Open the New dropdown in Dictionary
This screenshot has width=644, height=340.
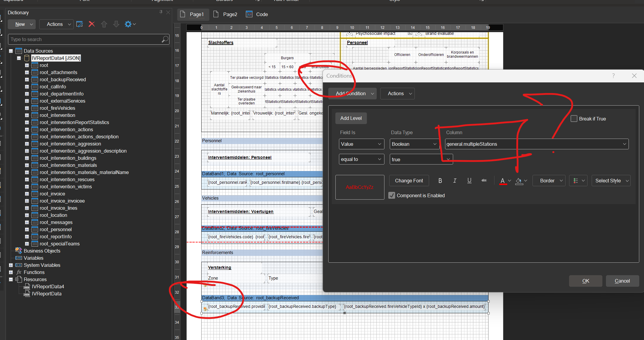[x=21, y=24]
